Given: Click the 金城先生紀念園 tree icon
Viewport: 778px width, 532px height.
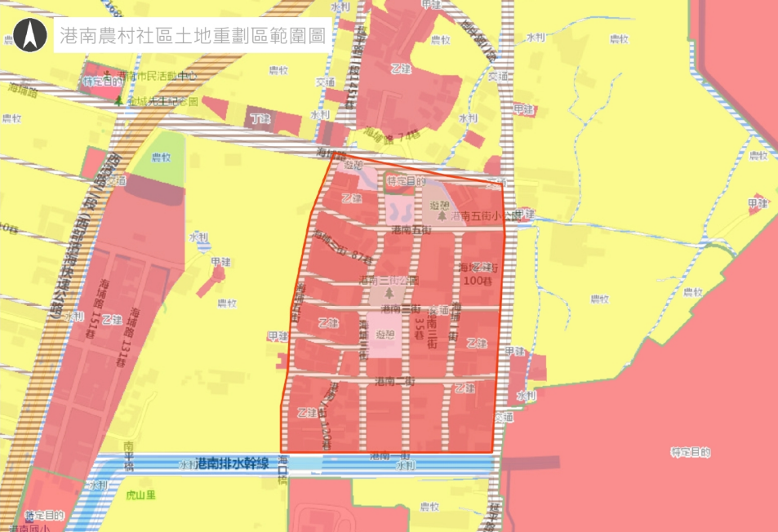Looking at the screenshot, I should coord(120,101).
